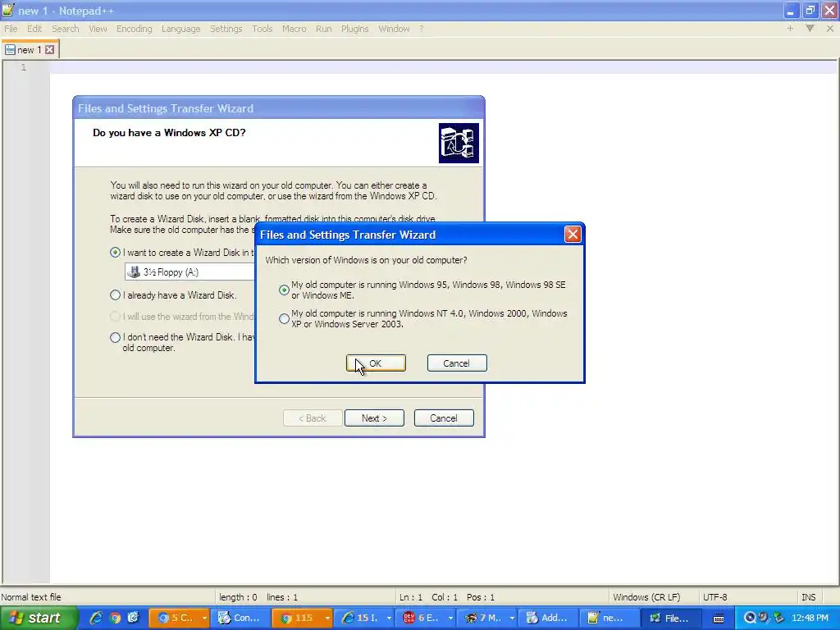Launch Internet Explorer from Quick Launch
The image size is (840, 630).
pos(96,618)
